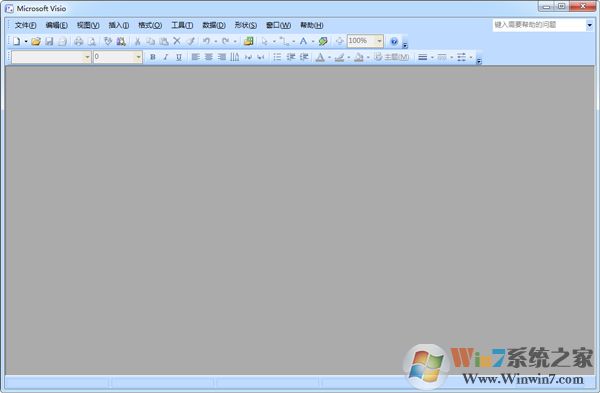Open the 工具(T) menu
This screenshot has height=393, width=600.
(x=182, y=25)
